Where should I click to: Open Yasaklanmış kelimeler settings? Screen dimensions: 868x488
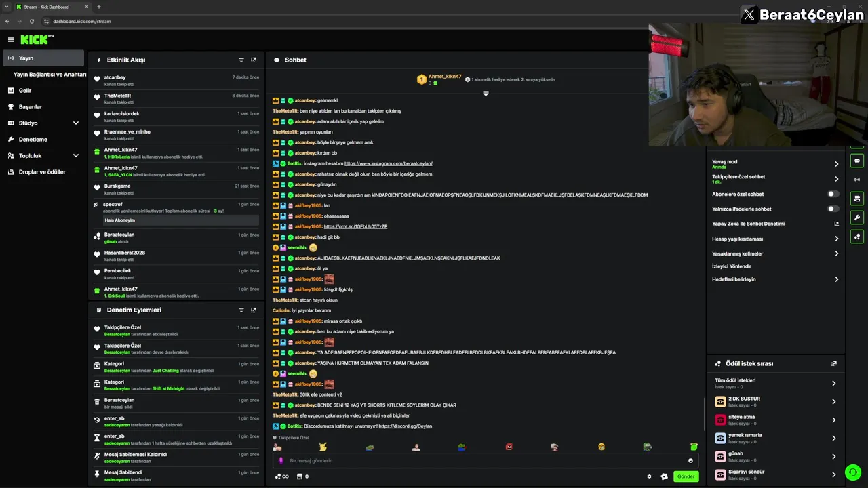pyautogui.click(x=775, y=253)
